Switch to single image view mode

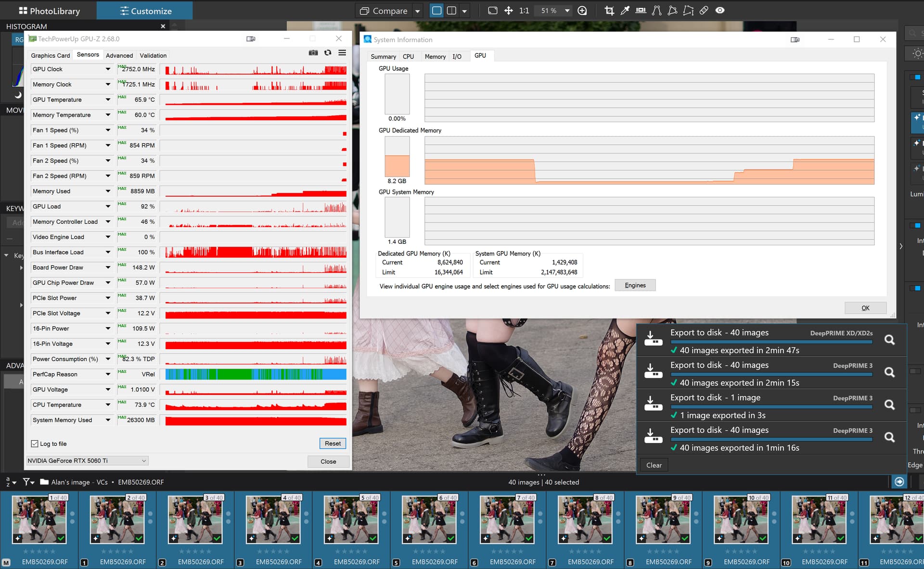click(x=436, y=11)
